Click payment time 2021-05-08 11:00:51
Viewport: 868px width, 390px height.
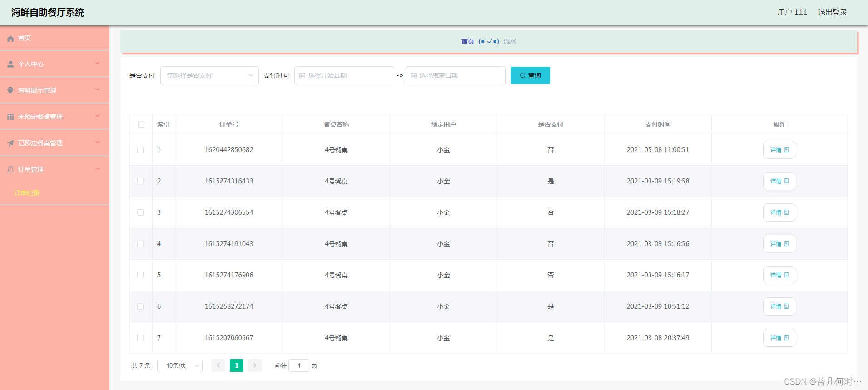coord(658,150)
